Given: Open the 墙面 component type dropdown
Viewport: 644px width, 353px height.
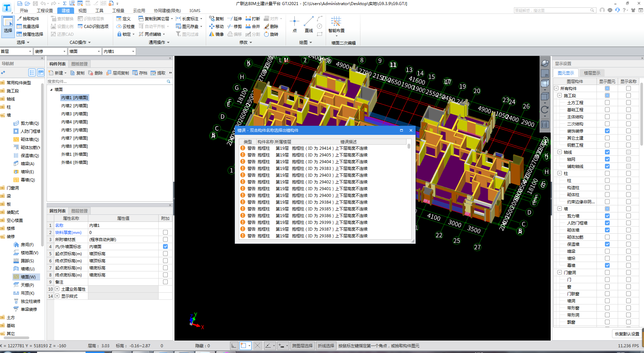Looking at the screenshot, I should click(85, 52).
